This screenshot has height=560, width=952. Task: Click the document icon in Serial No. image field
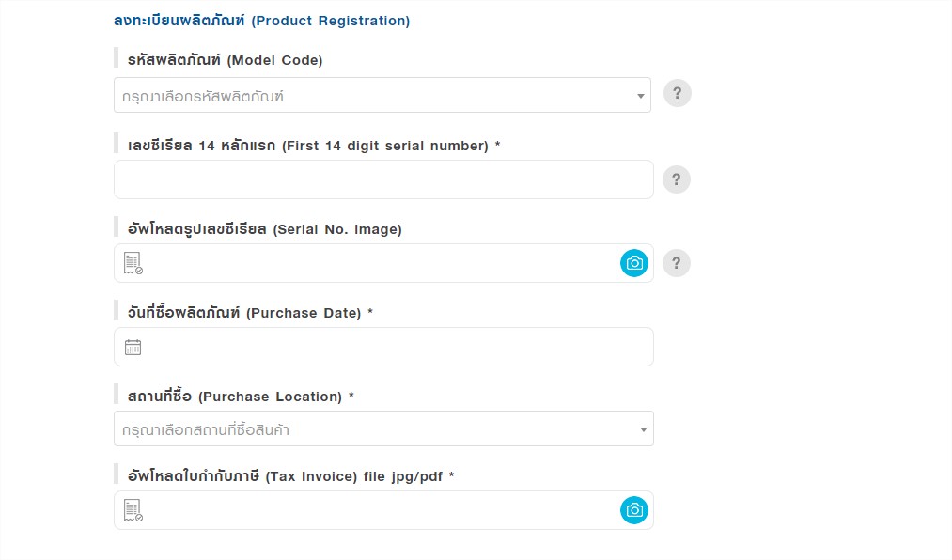click(133, 263)
